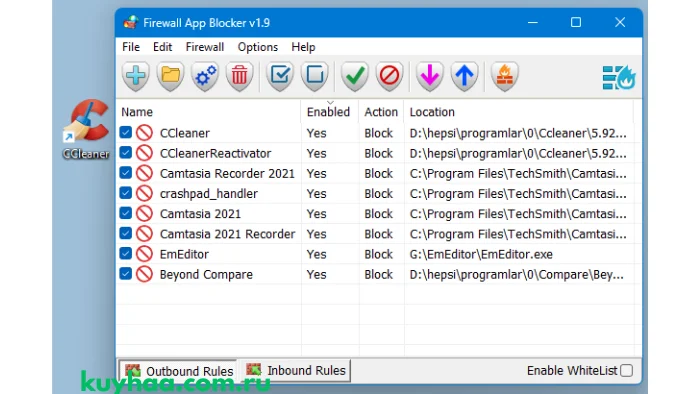Open the Edit menu

[x=162, y=47]
